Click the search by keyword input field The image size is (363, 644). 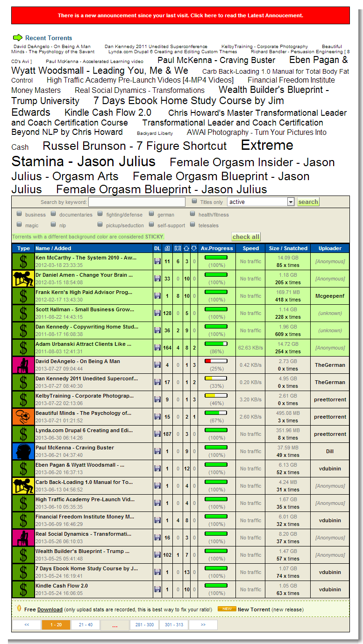(x=137, y=202)
